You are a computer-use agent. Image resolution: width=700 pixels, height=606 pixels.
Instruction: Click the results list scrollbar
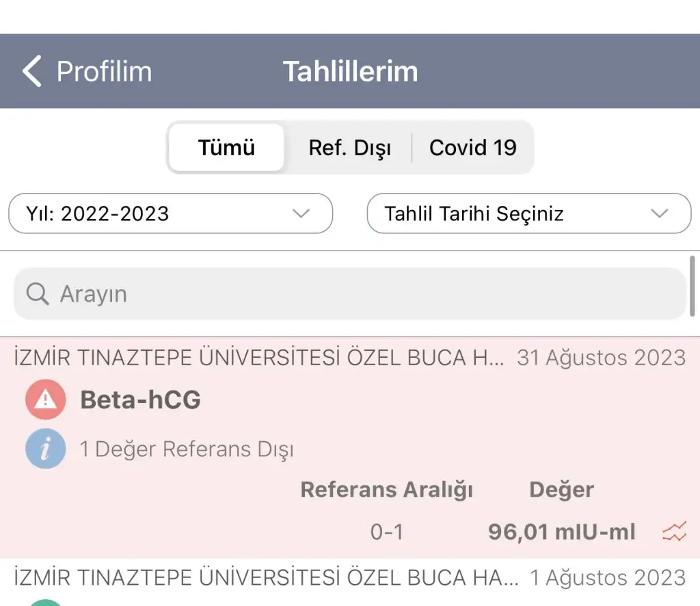[x=692, y=284]
